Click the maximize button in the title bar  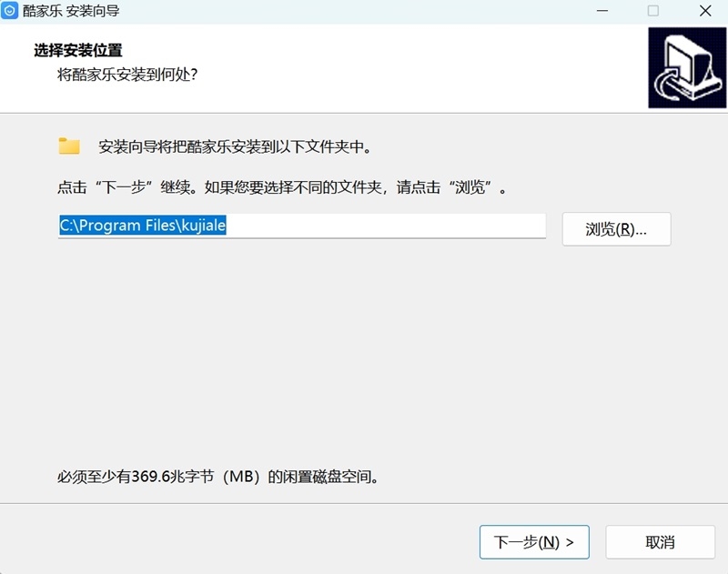pyautogui.click(x=652, y=11)
